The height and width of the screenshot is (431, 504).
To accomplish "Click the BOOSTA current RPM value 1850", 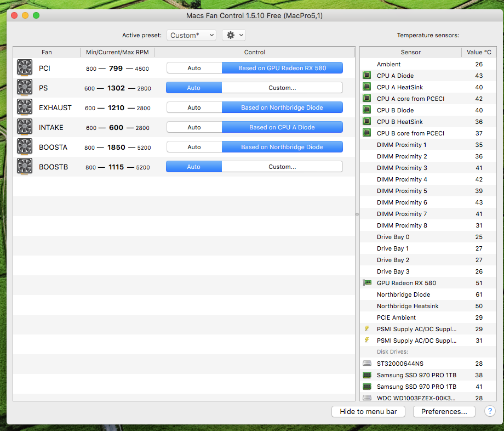I will (116, 148).
